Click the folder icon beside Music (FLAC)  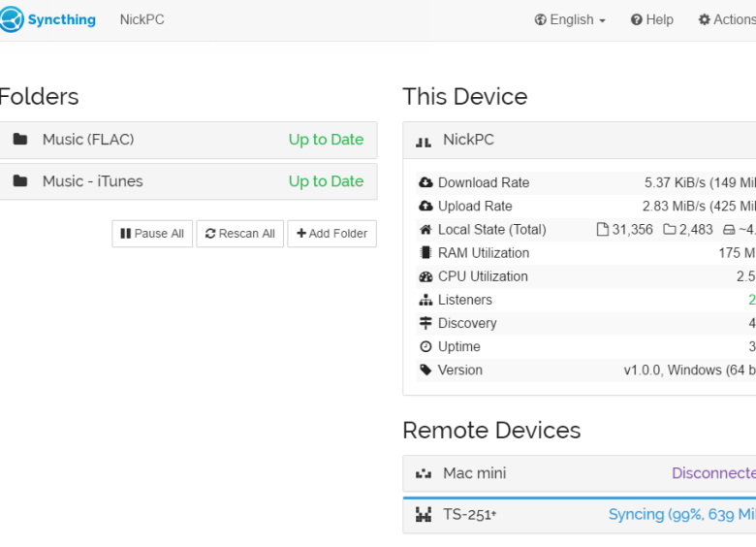click(20, 140)
